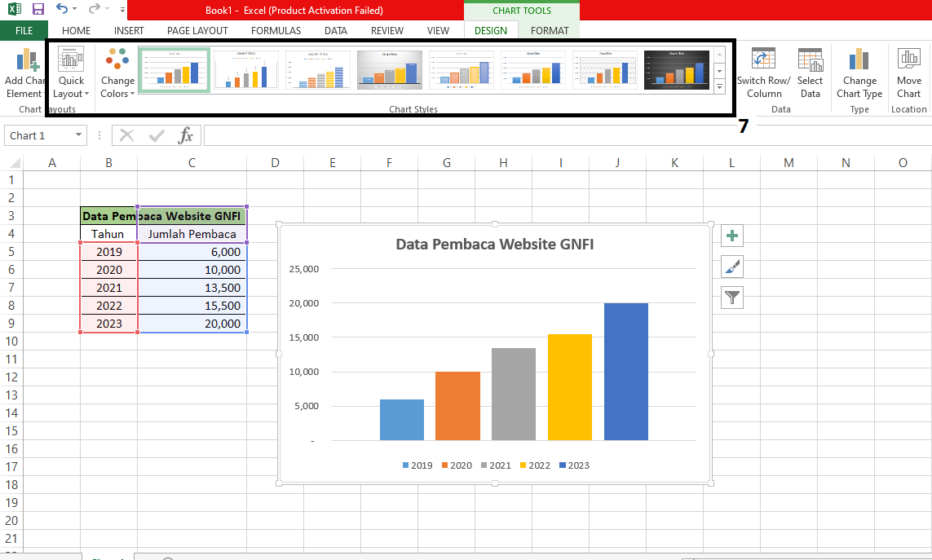The height and width of the screenshot is (560, 932).
Task: Click the 2023 legend entry in the chart
Action: [574, 465]
